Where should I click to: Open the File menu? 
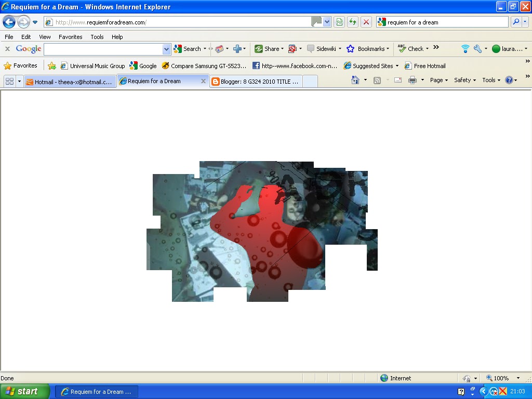(9, 37)
